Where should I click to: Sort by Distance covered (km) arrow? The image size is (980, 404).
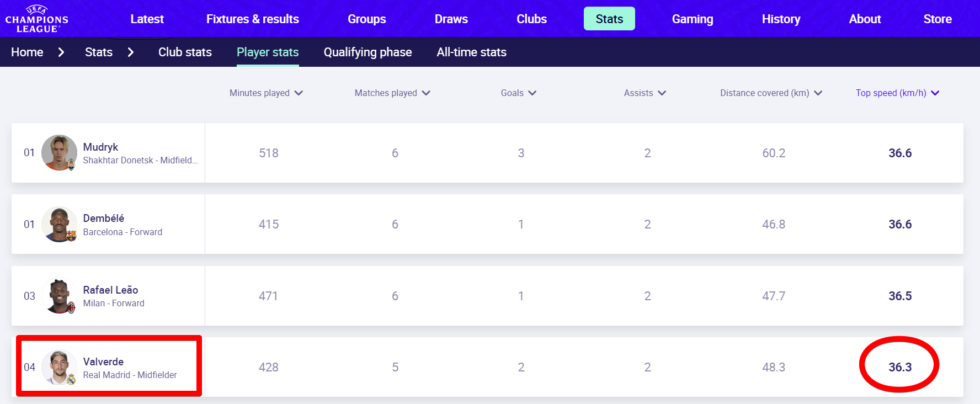pos(818,93)
